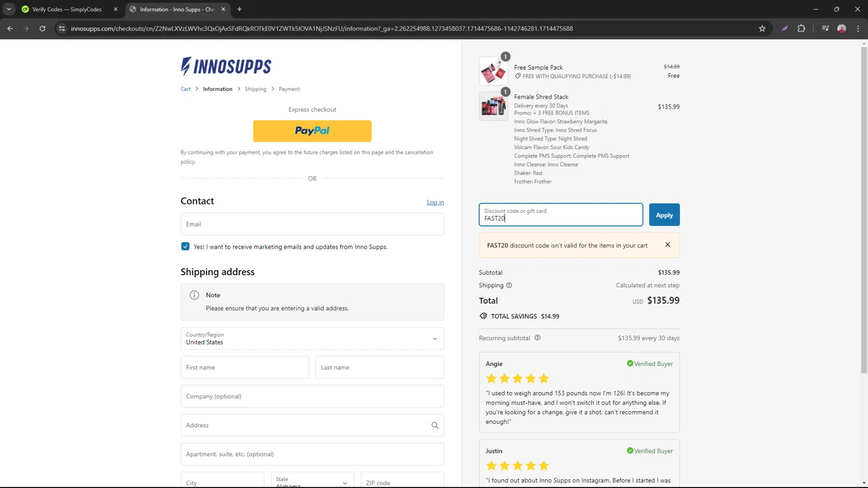Viewport: 868px width, 488px height.
Task: Click the Information breadcrumb step
Action: pyautogui.click(x=218, y=89)
